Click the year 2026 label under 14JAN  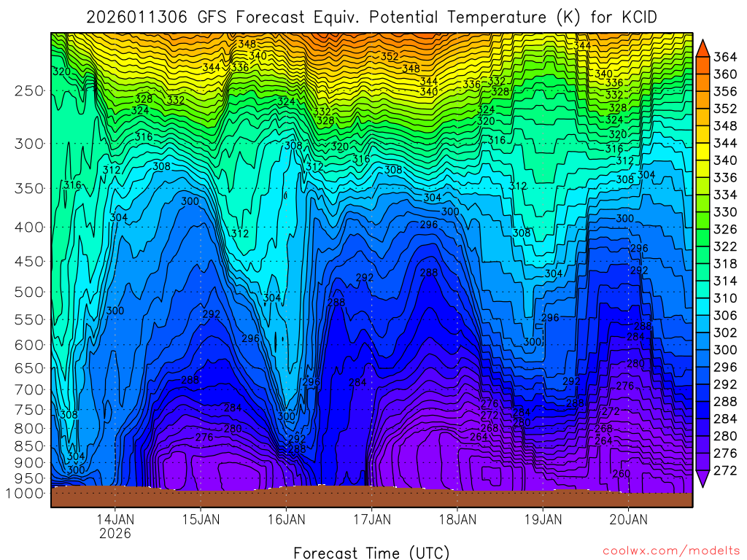pos(115,533)
